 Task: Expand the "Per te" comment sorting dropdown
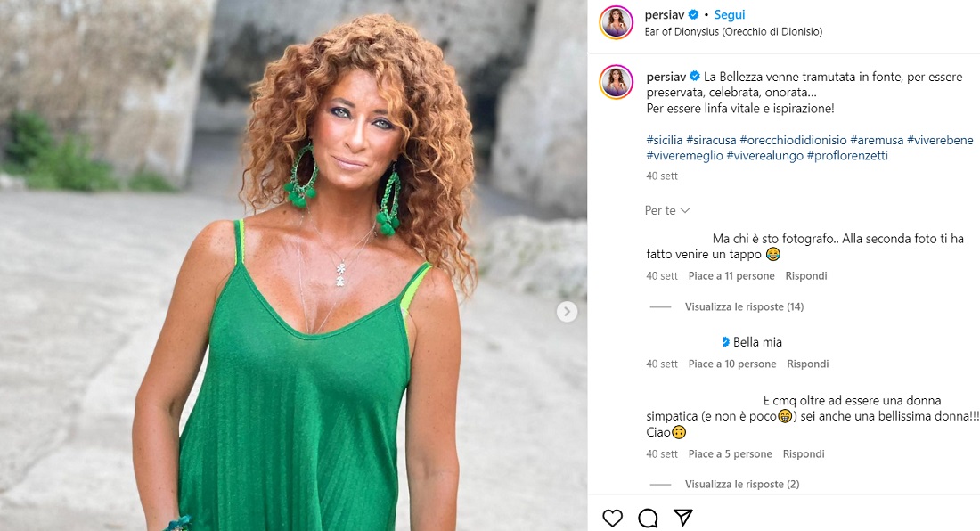pyautogui.click(x=668, y=210)
